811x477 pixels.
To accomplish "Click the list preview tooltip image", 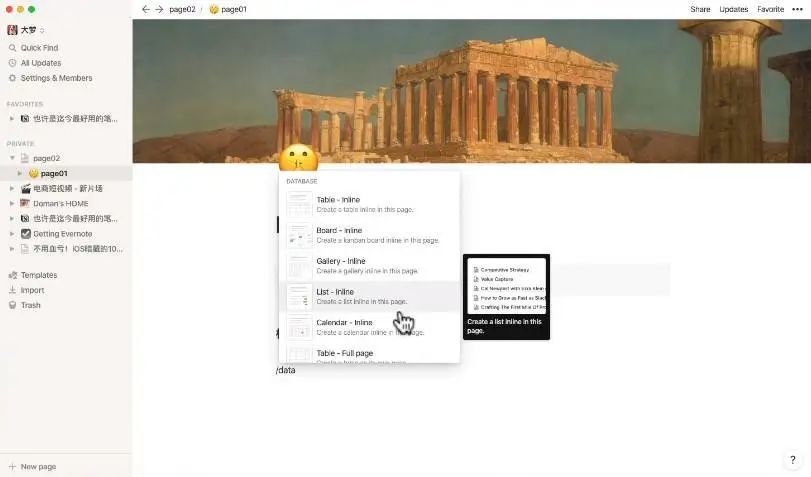I will (506, 286).
